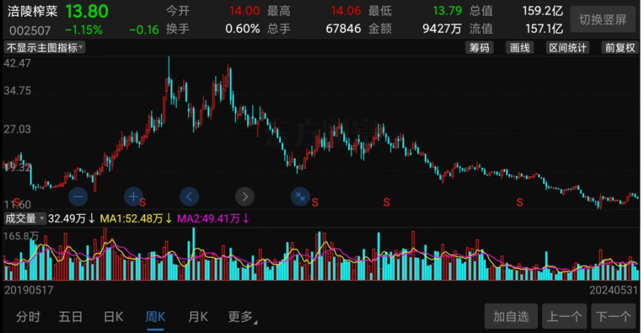This screenshot has height=333, width=644.
Task: Expand the 更多 period options
Action: (x=242, y=316)
